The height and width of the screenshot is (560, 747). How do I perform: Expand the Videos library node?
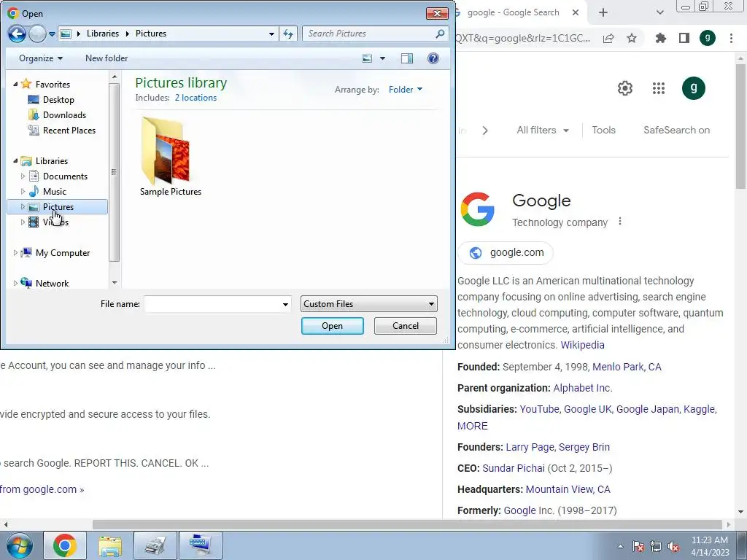[23, 222]
